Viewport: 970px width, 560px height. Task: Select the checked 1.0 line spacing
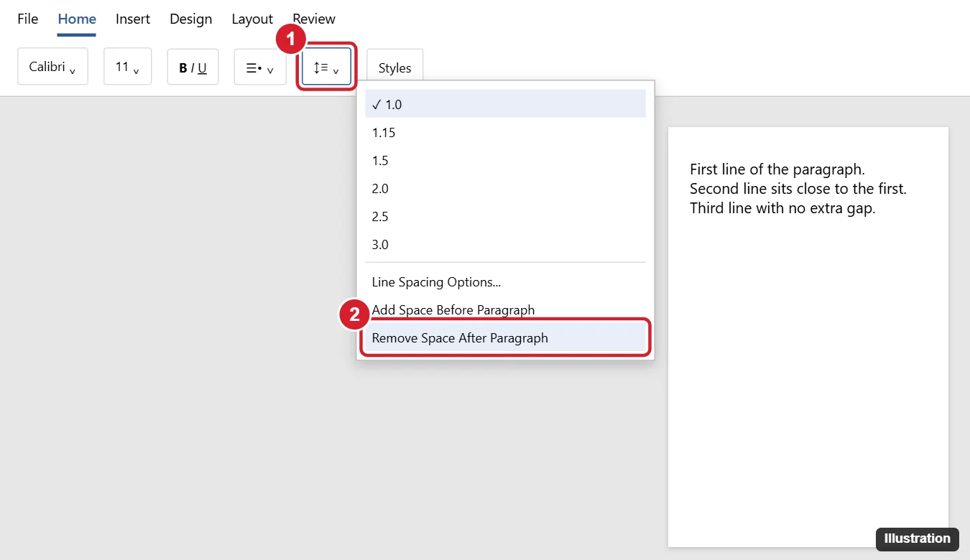pos(505,104)
